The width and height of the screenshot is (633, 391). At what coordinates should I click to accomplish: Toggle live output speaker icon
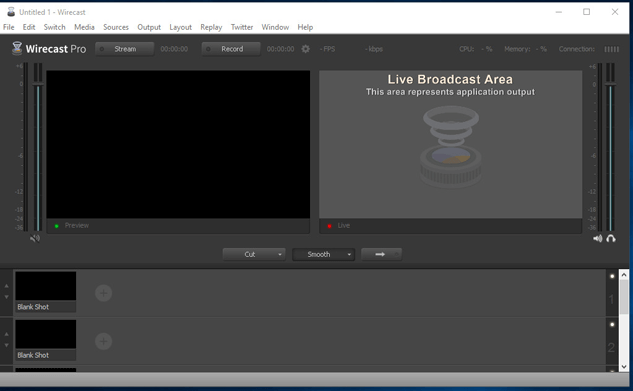coord(597,238)
